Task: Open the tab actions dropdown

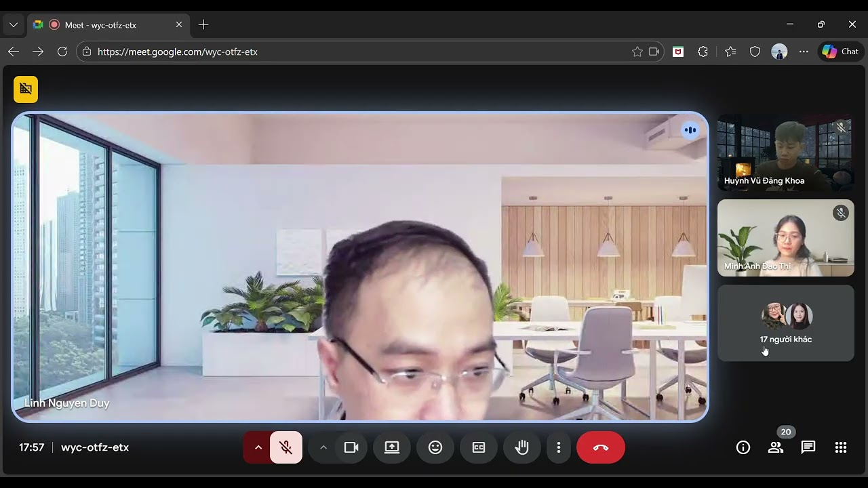Action: (13, 24)
